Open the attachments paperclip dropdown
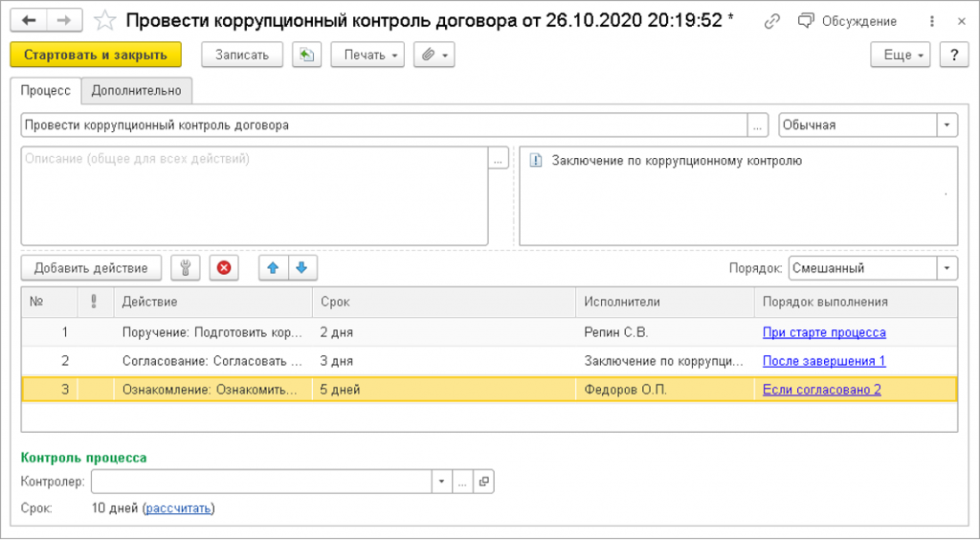Screen dimensions: 980x540 pyautogui.click(x=434, y=56)
